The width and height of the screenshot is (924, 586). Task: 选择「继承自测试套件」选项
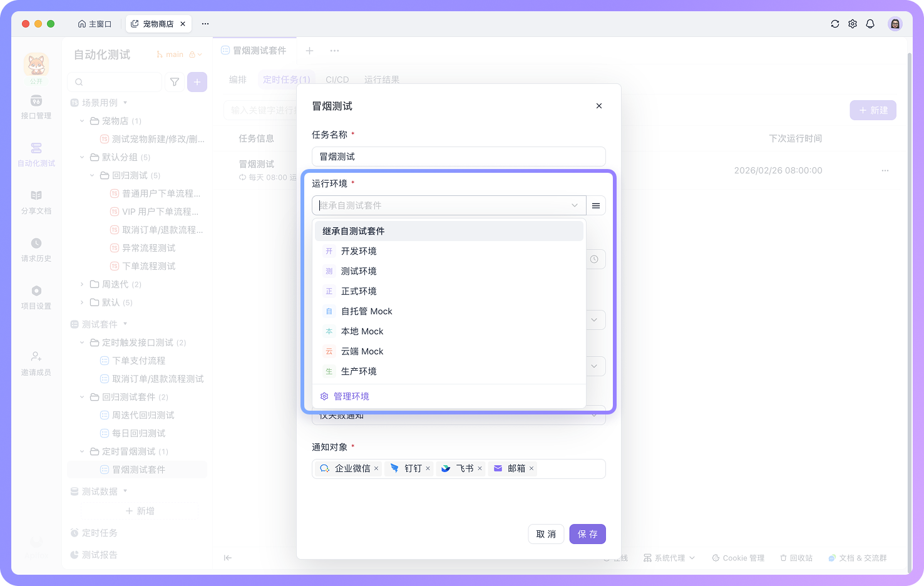[x=352, y=230]
